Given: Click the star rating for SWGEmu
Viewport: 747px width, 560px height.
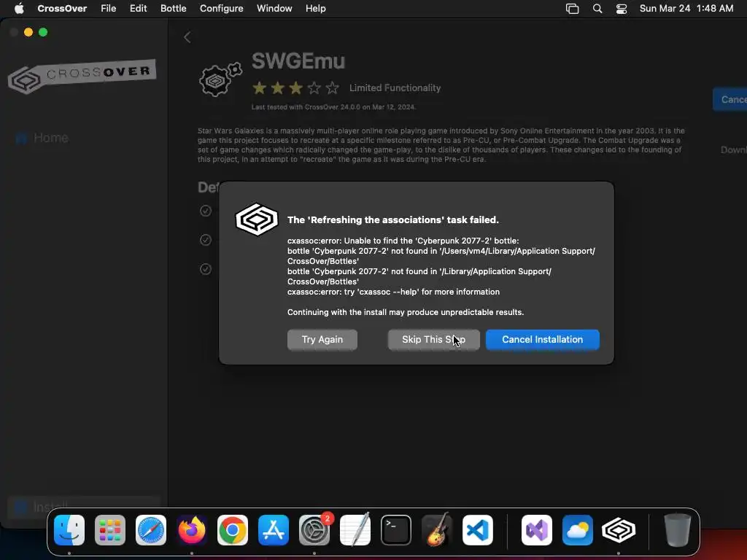Looking at the screenshot, I should coord(296,88).
